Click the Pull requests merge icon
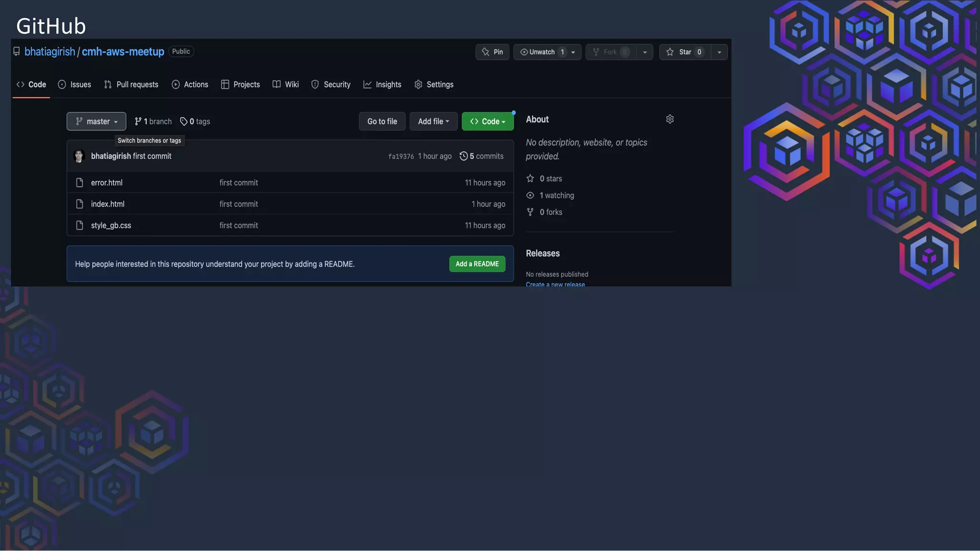The image size is (980, 551). pyautogui.click(x=108, y=85)
